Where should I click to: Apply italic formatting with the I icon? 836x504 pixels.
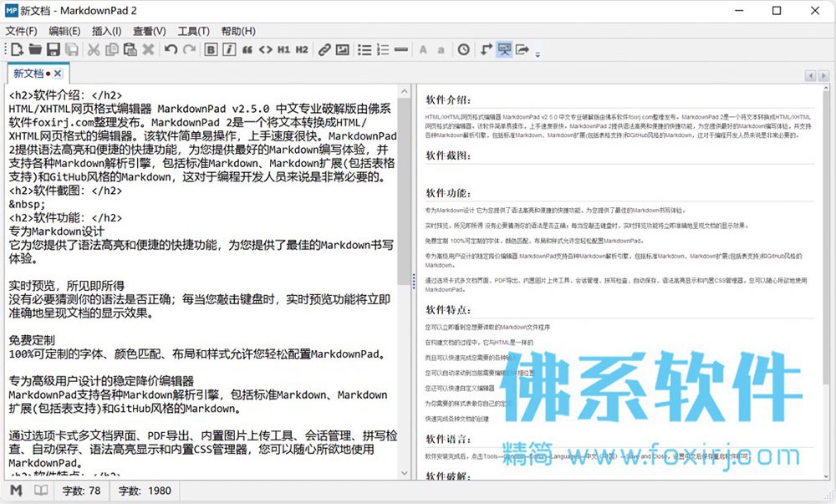point(229,49)
